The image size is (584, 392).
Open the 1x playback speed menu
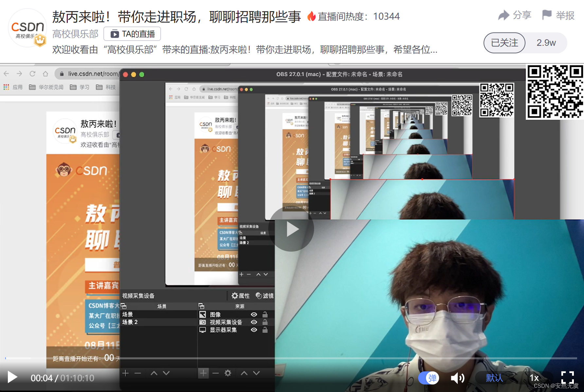[x=534, y=378]
